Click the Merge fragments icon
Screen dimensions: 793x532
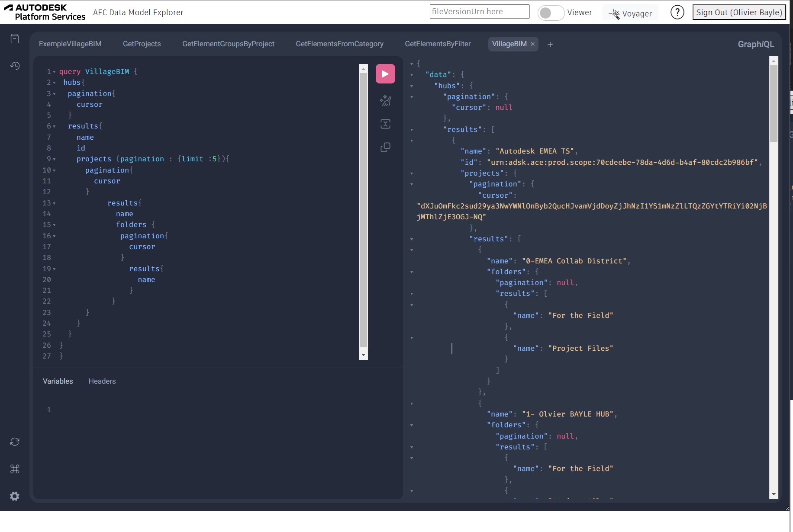click(385, 124)
